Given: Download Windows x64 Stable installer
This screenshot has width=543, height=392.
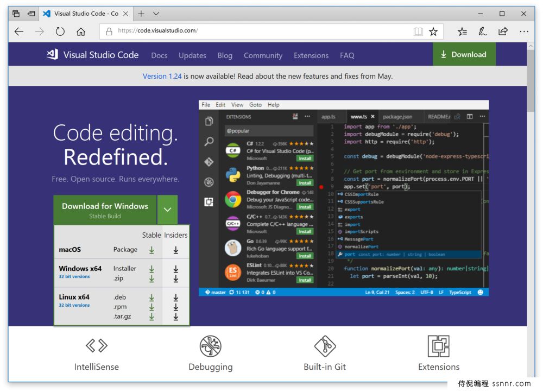Looking at the screenshot, I should [x=151, y=269].
